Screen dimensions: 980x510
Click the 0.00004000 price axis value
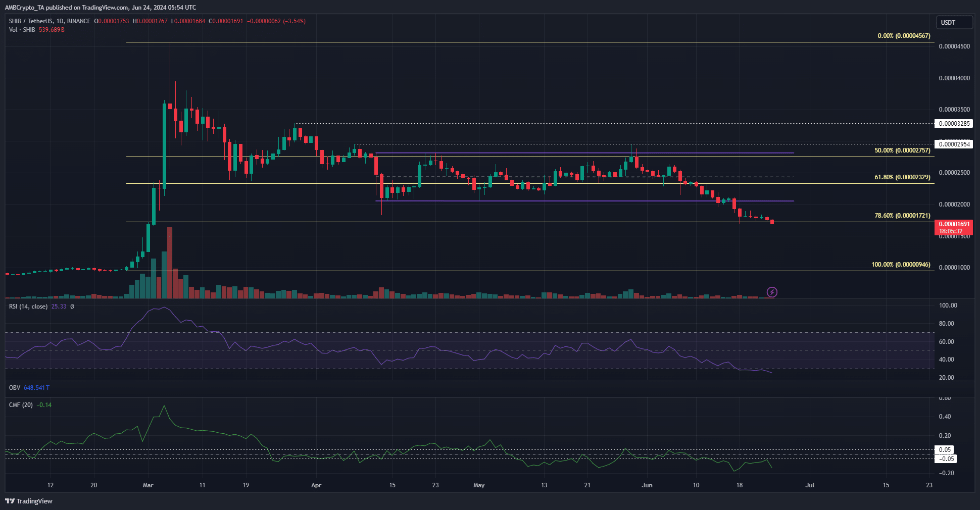[x=954, y=78]
